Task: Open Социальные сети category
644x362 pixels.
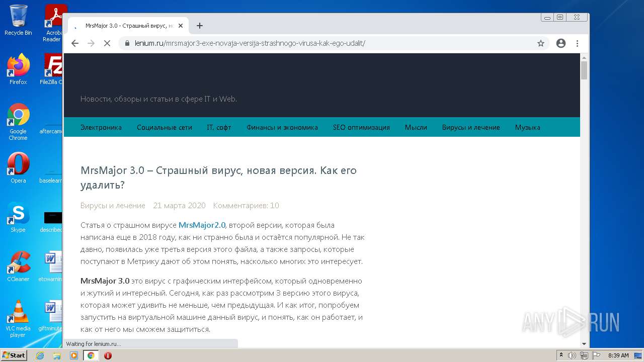Action: pos(165,127)
